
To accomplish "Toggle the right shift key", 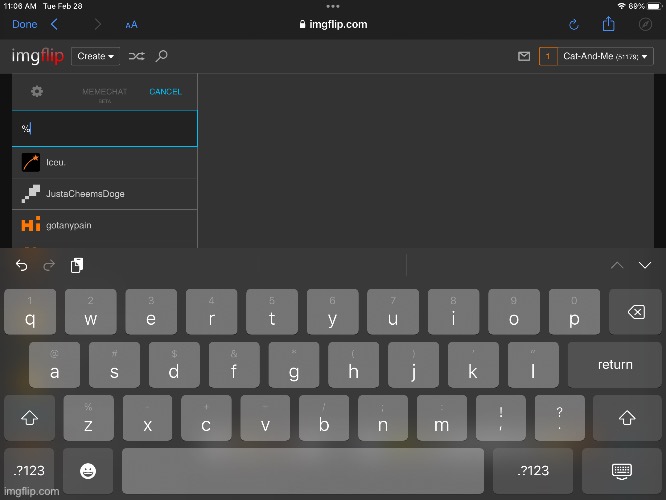I will (x=627, y=418).
